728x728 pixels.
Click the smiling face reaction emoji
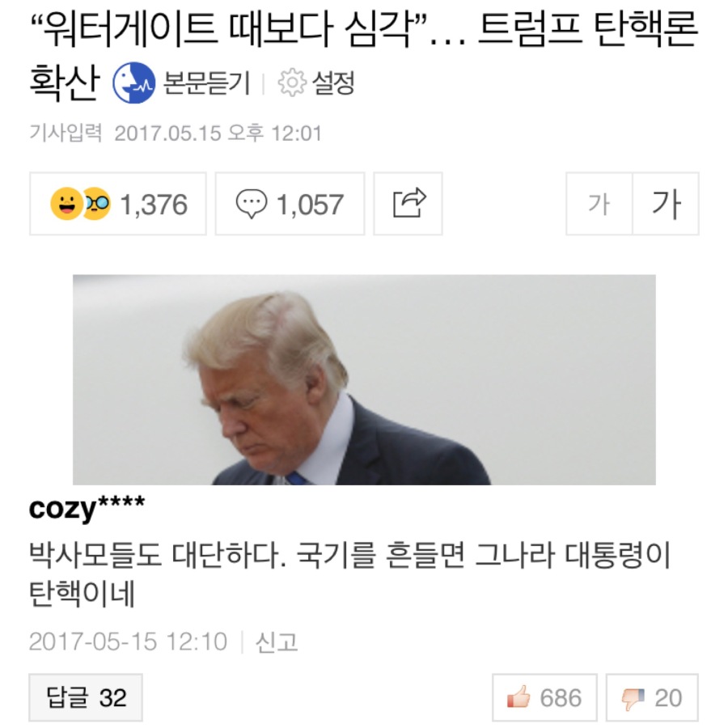tap(66, 204)
